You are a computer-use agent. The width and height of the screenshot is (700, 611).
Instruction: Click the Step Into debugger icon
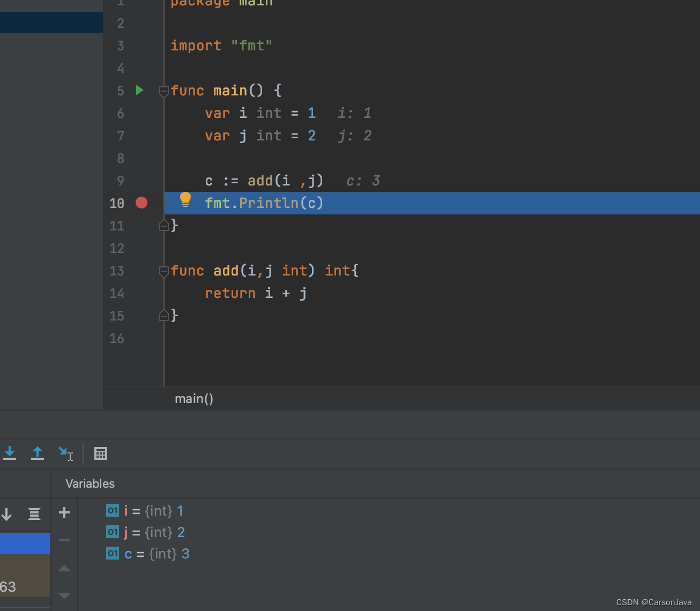pyautogui.click(x=10, y=453)
